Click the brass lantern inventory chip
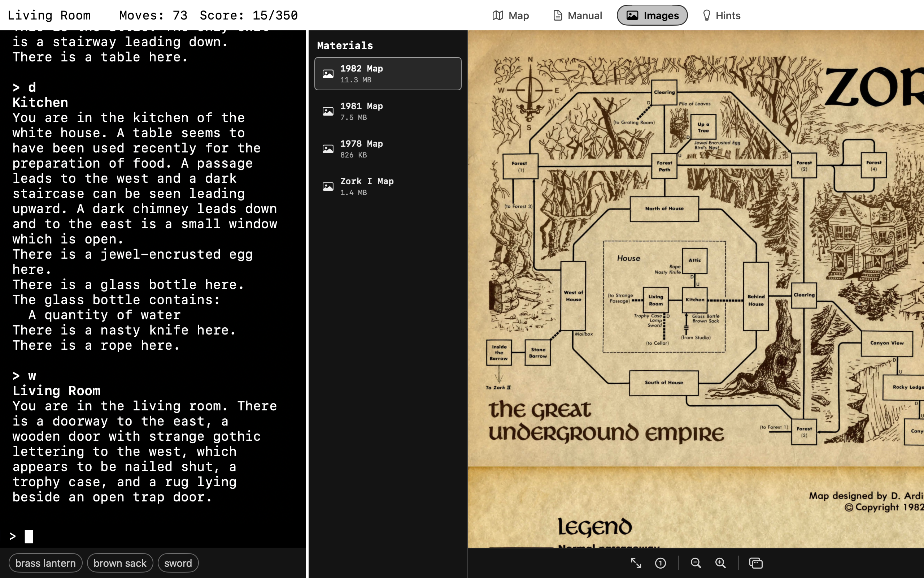Image resolution: width=924 pixels, height=578 pixels. coord(45,563)
